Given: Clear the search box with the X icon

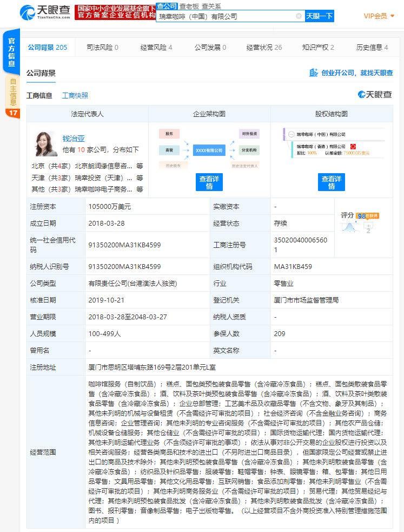Looking at the screenshot, I should [x=299, y=16].
